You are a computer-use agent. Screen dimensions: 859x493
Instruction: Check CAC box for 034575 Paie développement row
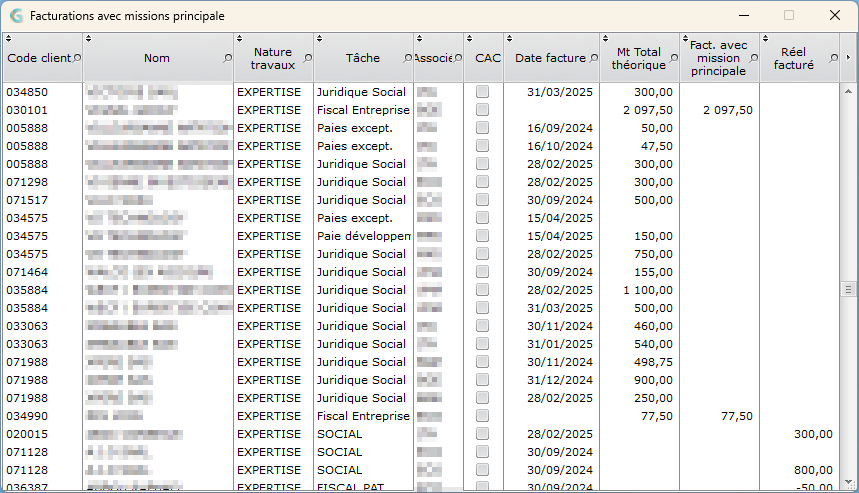pos(482,236)
